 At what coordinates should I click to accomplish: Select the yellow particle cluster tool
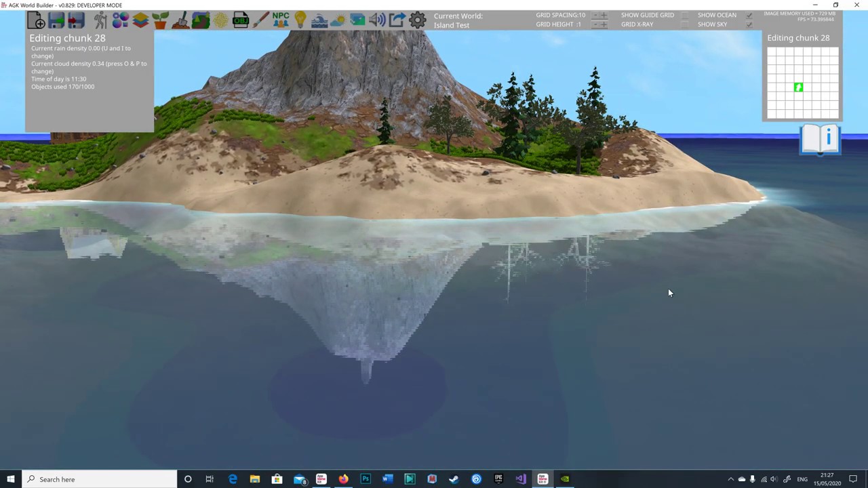coord(220,20)
